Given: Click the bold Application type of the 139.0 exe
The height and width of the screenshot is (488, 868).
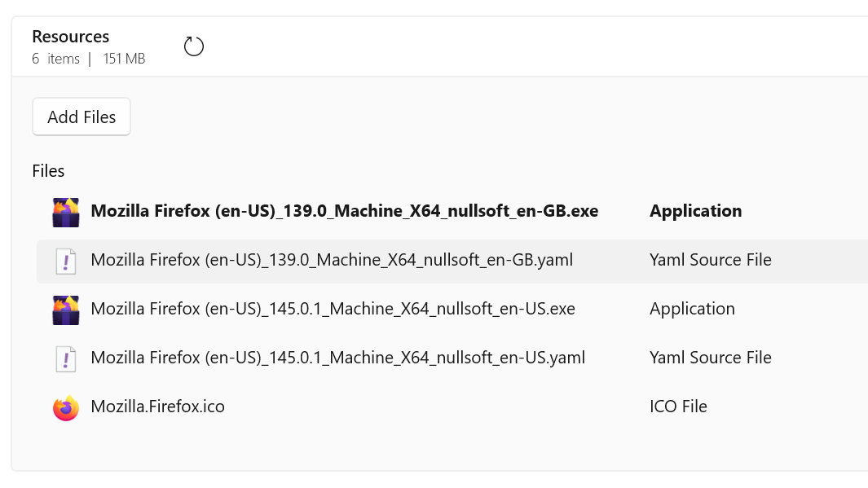Looking at the screenshot, I should coord(695,211).
